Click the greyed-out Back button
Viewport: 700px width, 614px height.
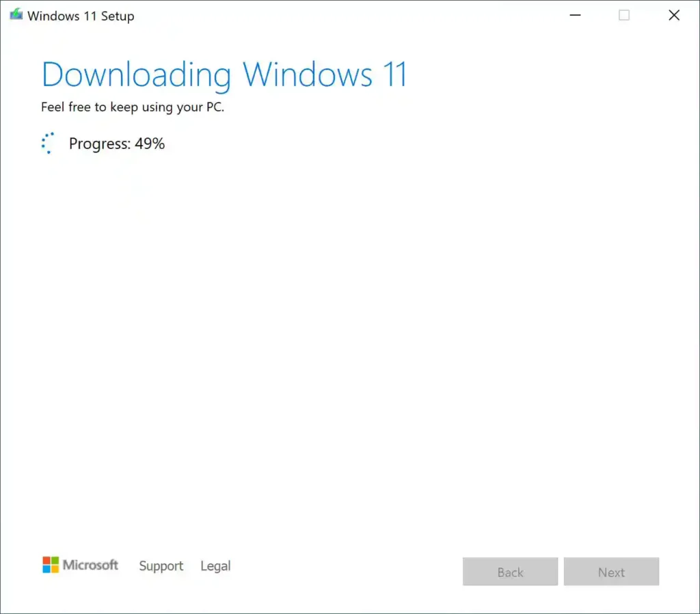(x=510, y=572)
